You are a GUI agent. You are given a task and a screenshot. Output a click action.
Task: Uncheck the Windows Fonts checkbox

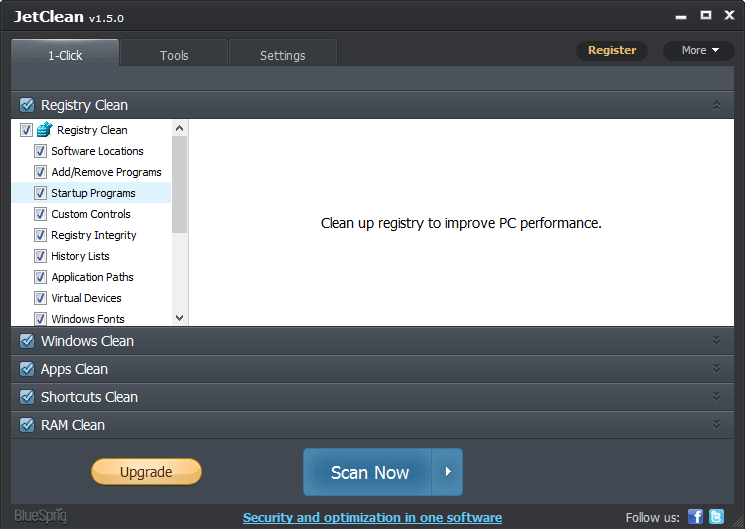tap(40, 318)
